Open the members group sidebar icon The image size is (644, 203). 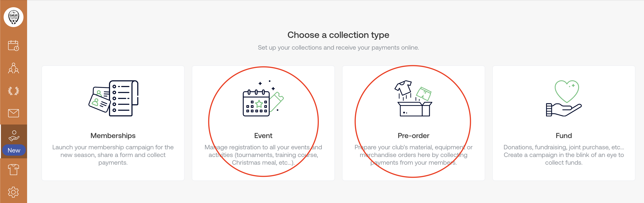14,68
